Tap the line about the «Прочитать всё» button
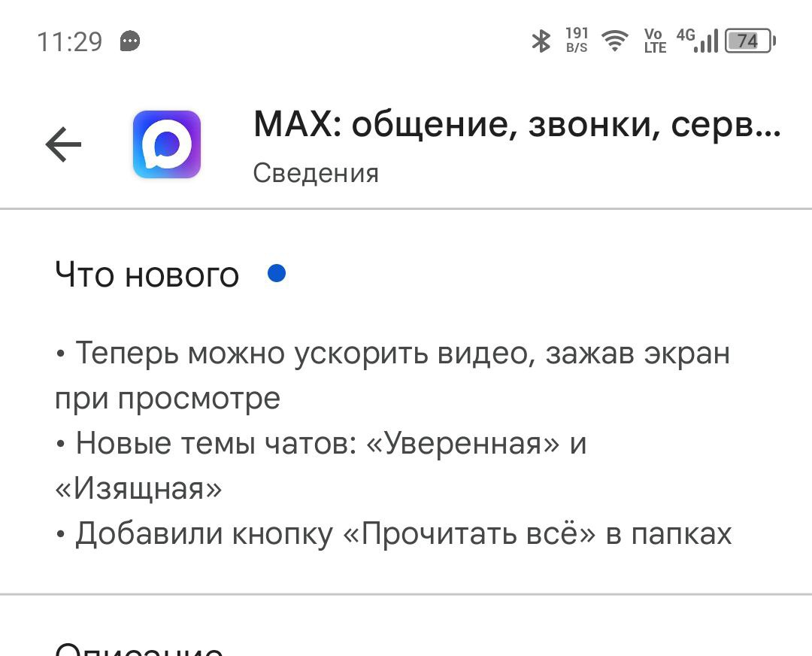Image resolution: width=812 pixels, height=656 pixels. click(x=393, y=533)
